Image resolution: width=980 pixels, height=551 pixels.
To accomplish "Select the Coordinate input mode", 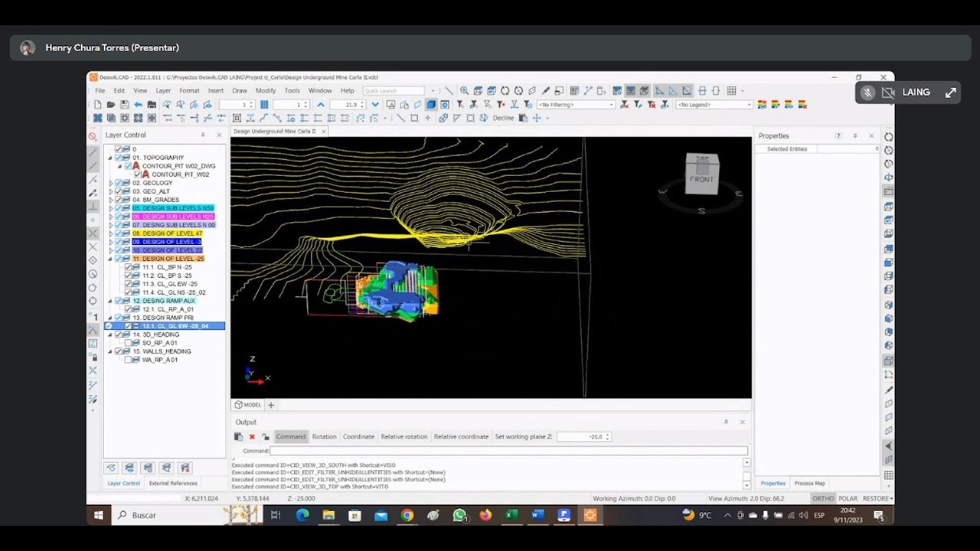I will 358,437.
